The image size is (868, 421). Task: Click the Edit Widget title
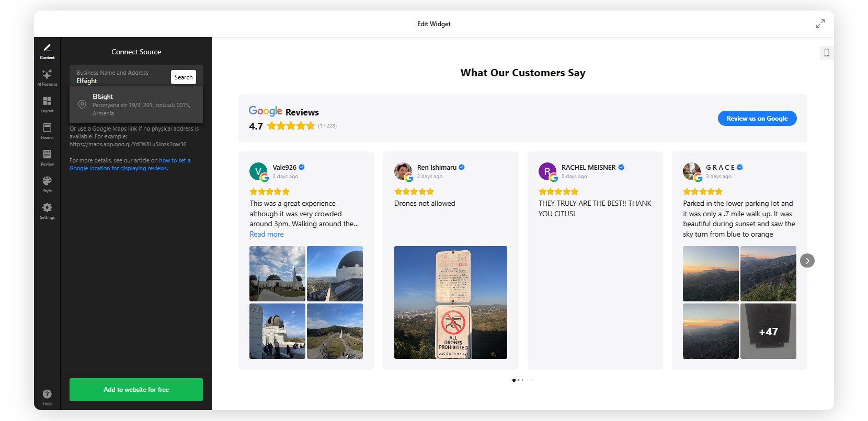coord(433,24)
